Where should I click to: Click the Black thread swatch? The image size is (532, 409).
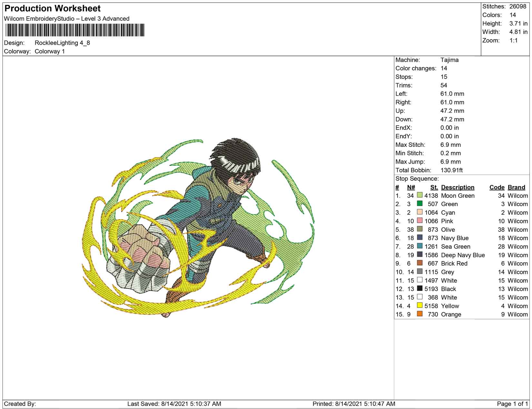coord(419,289)
